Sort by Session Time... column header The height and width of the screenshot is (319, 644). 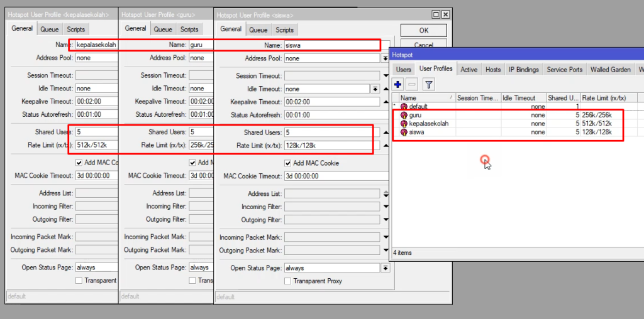click(478, 98)
